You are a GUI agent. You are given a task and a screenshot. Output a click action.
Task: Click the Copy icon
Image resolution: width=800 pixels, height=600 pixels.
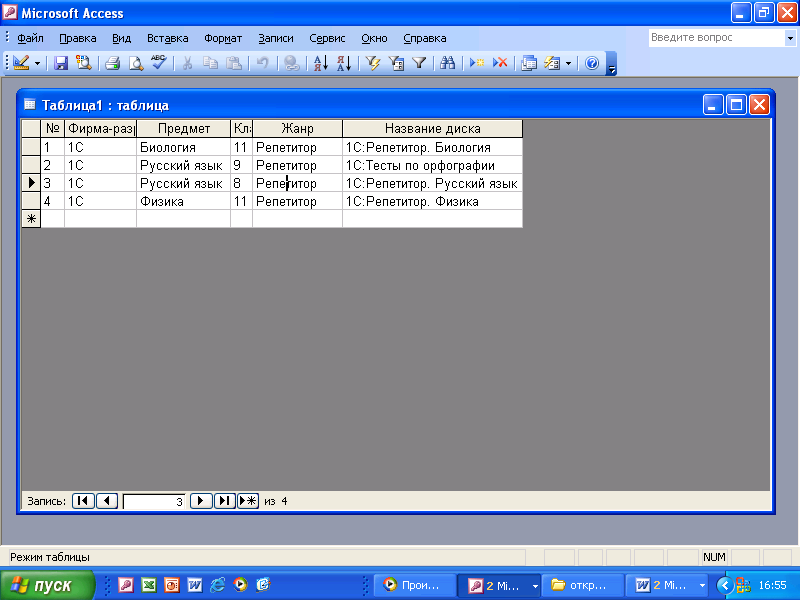(x=210, y=63)
